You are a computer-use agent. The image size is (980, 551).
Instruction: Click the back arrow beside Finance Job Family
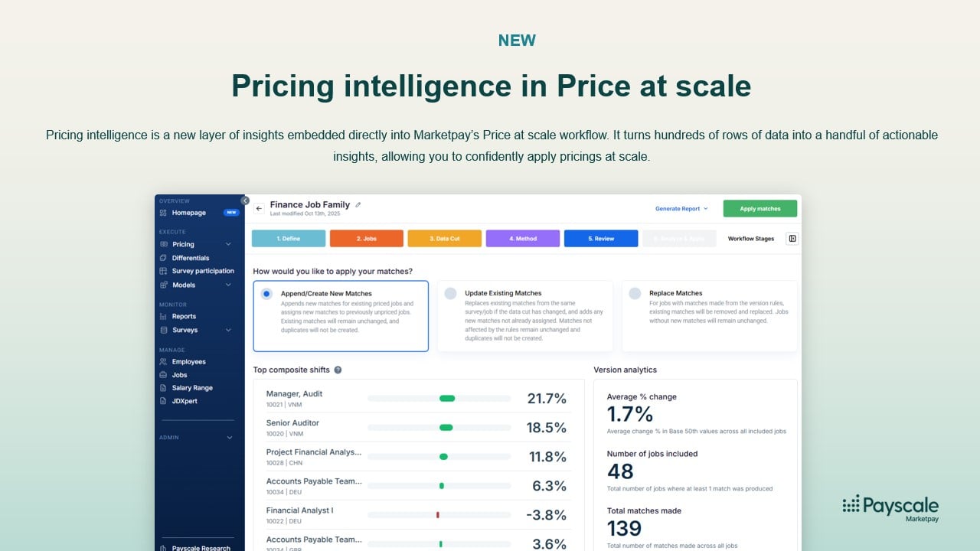point(259,208)
